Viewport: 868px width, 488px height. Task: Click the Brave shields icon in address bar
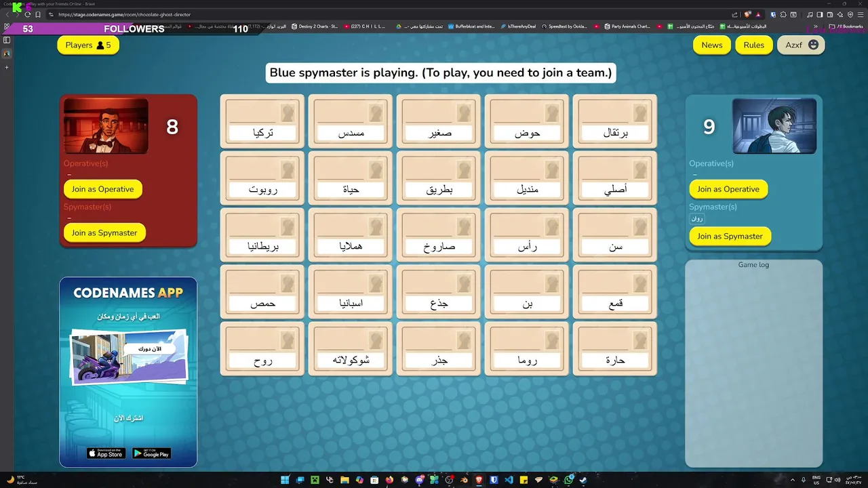747,14
